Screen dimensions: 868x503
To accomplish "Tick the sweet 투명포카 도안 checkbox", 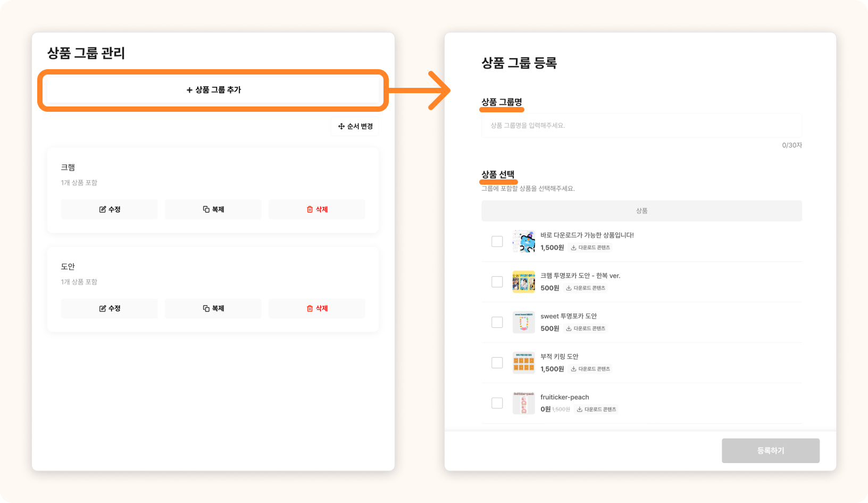I will 497,323.
